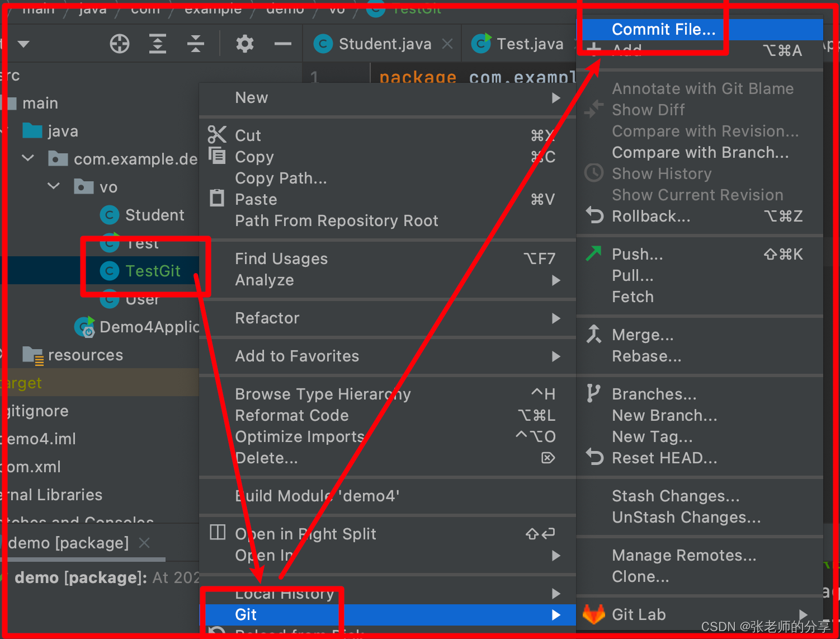Choose New Branch in Git submenu
Screen dimensions: 840x639
point(700,415)
